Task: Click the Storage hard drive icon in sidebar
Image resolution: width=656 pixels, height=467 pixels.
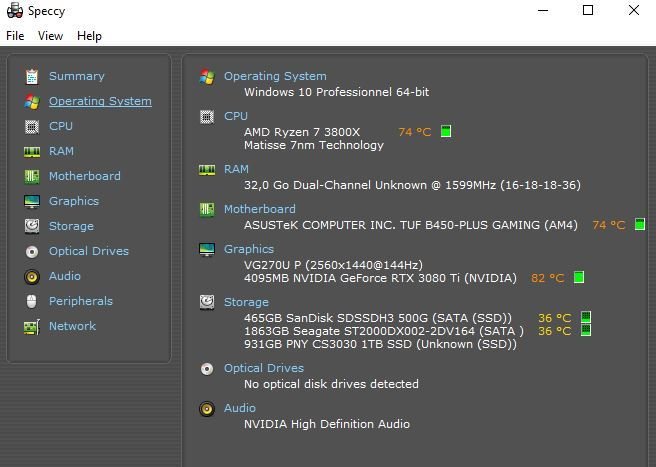Action: (x=32, y=226)
